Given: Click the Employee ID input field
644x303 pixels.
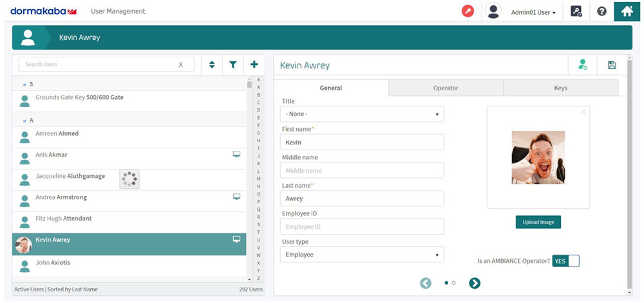Looking at the screenshot, I should pyautogui.click(x=362, y=226).
